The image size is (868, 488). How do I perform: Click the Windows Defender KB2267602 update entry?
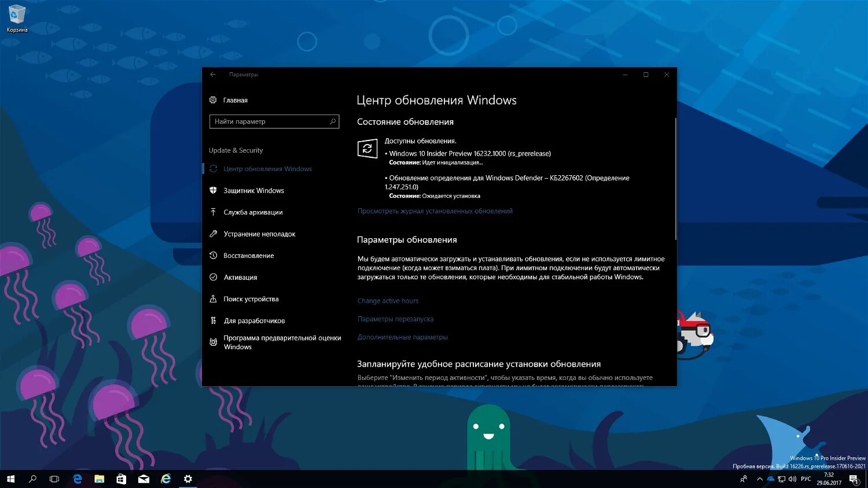[507, 182]
